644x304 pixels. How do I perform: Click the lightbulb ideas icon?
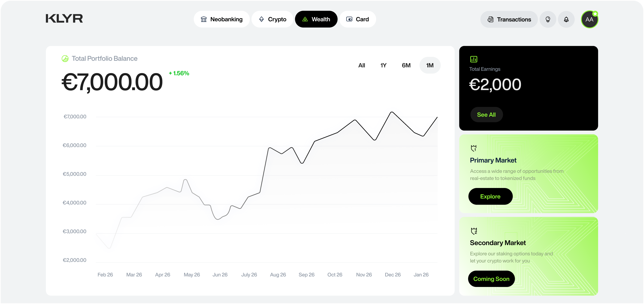pos(548,19)
